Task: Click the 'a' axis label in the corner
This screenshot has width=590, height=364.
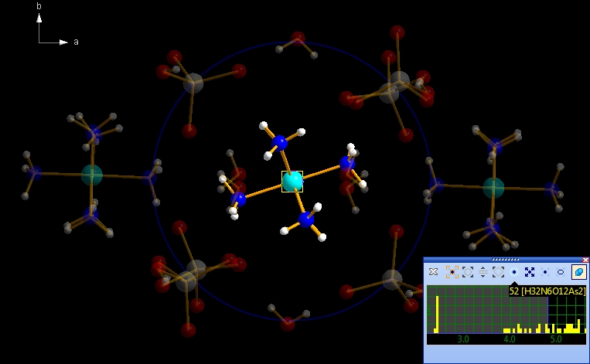Action: (76, 42)
